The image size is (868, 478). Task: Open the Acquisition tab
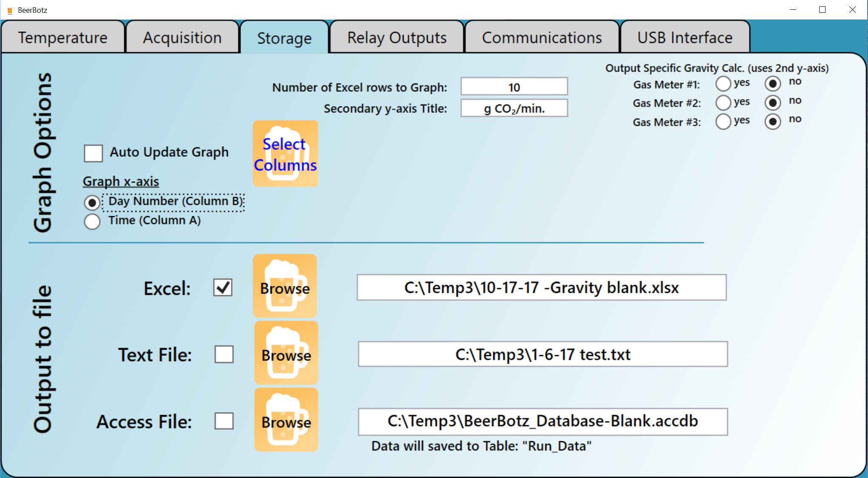(x=182, y=37)
